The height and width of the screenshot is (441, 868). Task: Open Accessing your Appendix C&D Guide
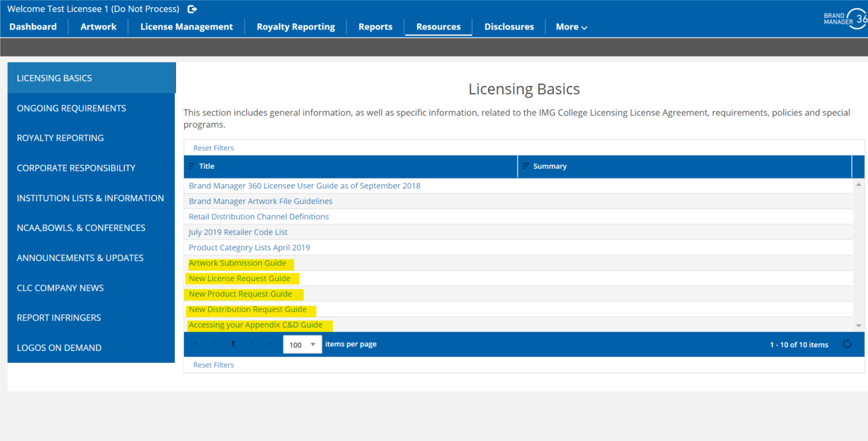coord(256,325)
